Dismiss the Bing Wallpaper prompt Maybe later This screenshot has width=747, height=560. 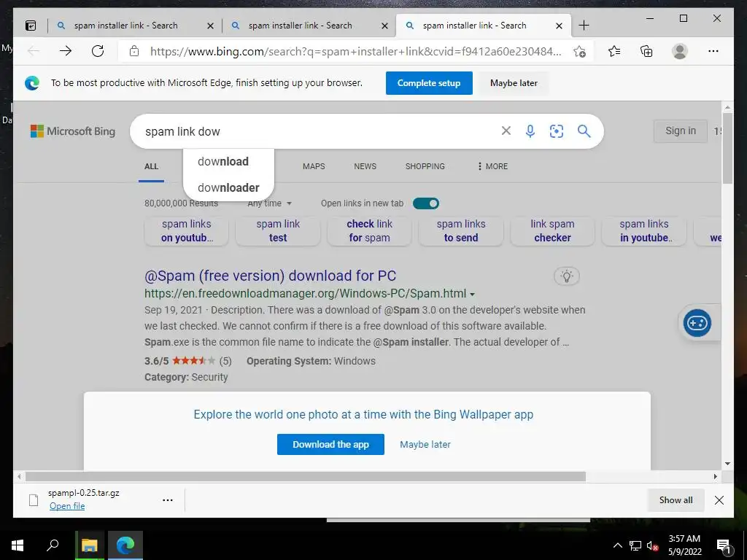coord(425,444)
